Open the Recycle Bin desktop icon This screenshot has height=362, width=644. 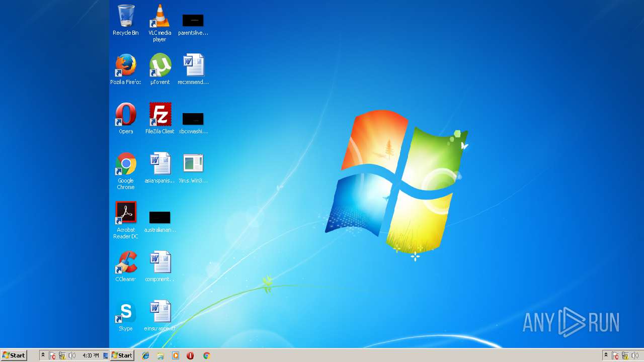(x=126, y=20)
